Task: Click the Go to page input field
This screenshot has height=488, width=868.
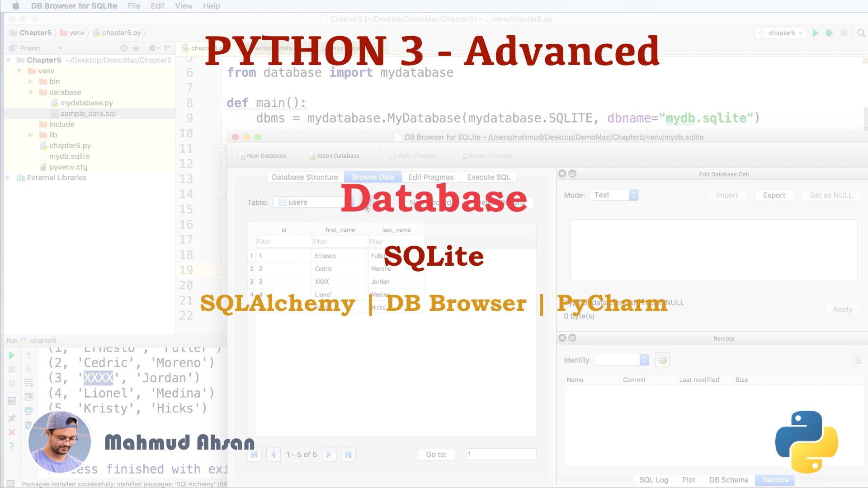Action: (x=501, y=454)
